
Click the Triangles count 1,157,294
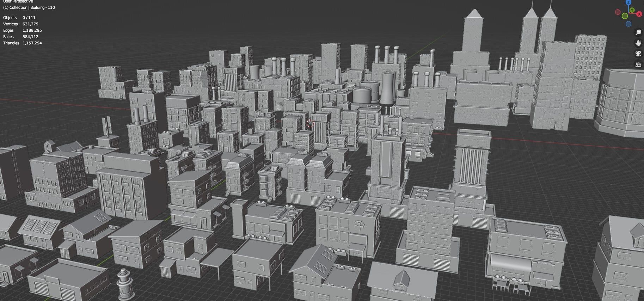point(32,43)
